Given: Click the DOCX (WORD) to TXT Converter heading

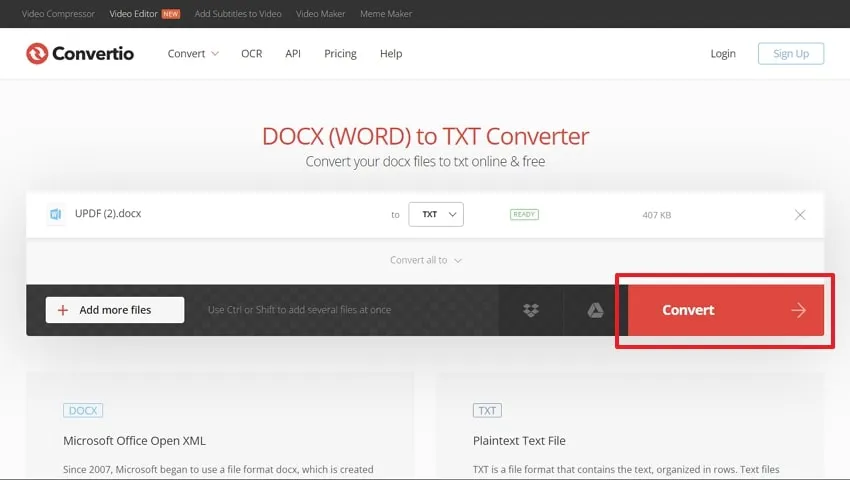Looking at the screenshot, I should pyautogui.click(x=426, y=136).
